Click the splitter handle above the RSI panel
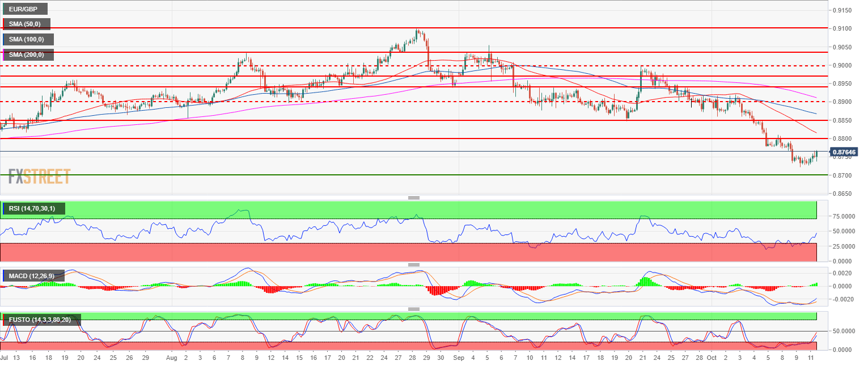The image size is (868, 365). (x=414, y=198)
